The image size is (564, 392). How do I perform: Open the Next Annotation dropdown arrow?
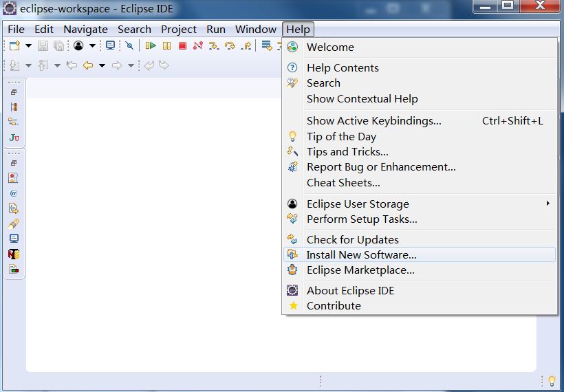click(x=28, y=65)
